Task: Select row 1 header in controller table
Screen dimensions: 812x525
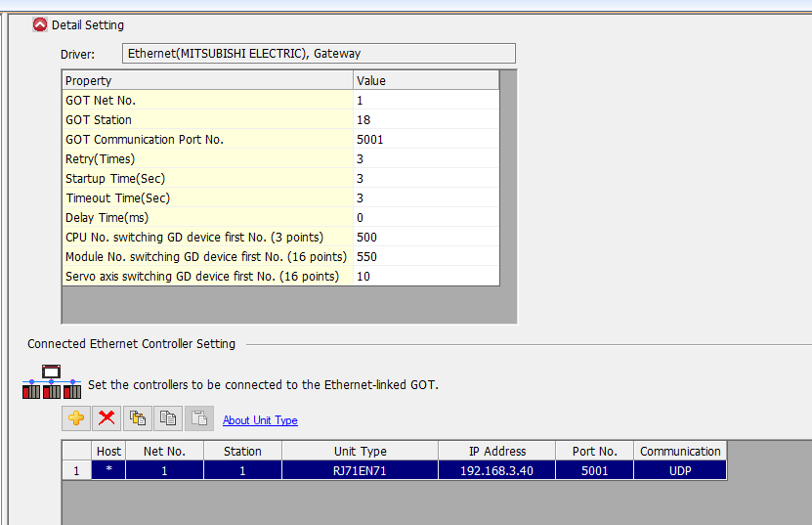Action: point(77,470)
